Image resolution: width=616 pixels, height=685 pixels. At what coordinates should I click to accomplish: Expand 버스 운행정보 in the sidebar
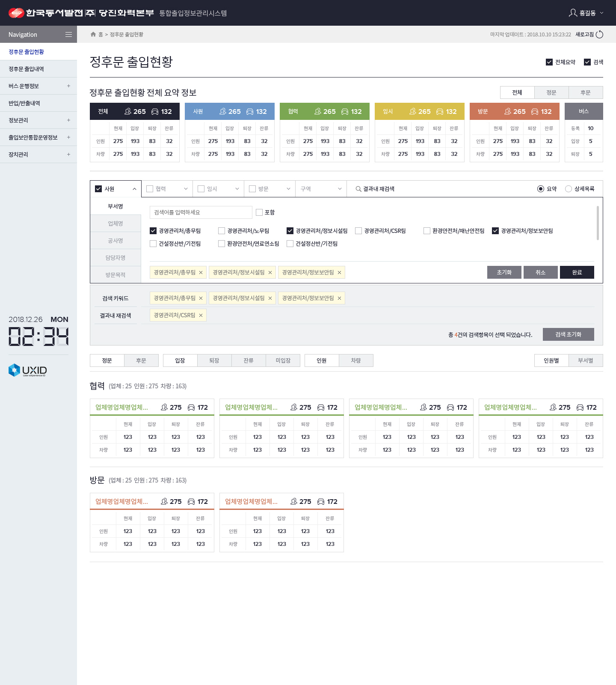coord(68,86)
